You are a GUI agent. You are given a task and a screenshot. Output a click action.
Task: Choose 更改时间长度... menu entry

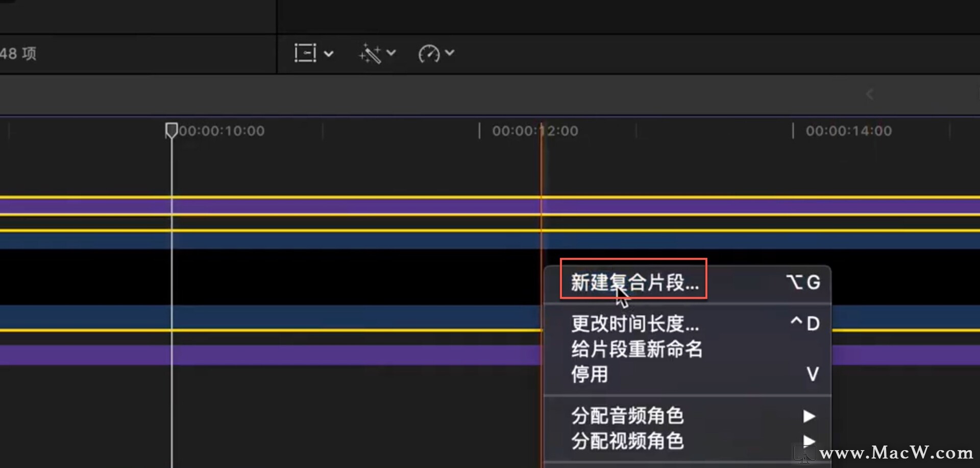688,323
